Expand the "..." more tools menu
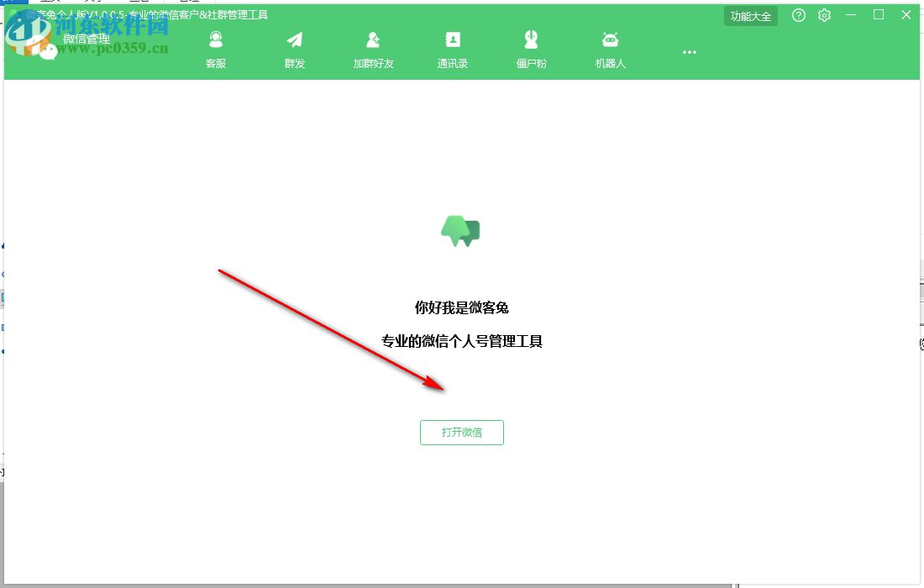This screenshot has height=588, width=924. coord(690,52)
